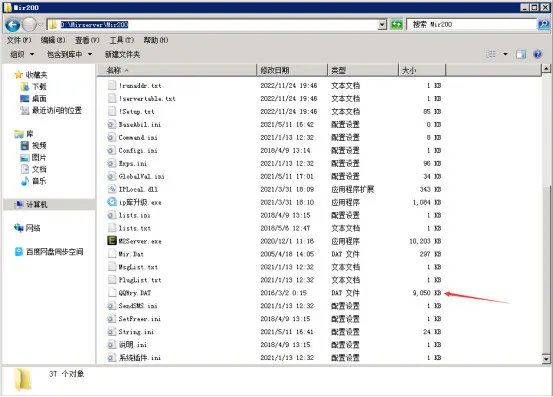Sort by 大小 column header
The height and width of the screenshot is (397, 553).
[422, 70]
